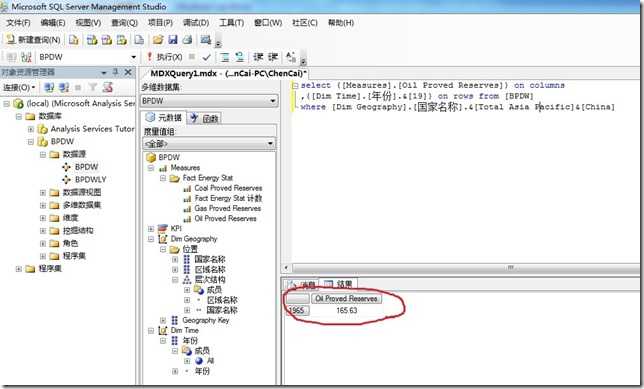Click the refresh icon in Object Explorer toolbar
Viewport: 644px width, 389px height.
click(x=108, y=87)
